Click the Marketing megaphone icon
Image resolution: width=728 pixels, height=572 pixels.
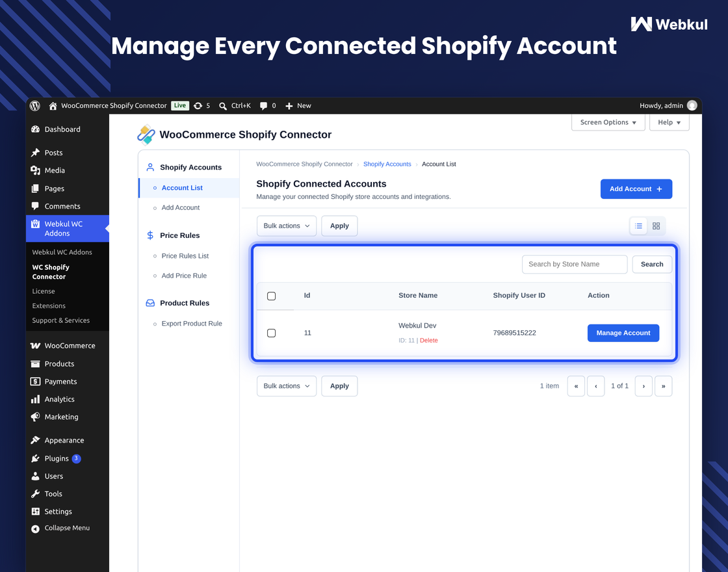click(x=35, y=417)
